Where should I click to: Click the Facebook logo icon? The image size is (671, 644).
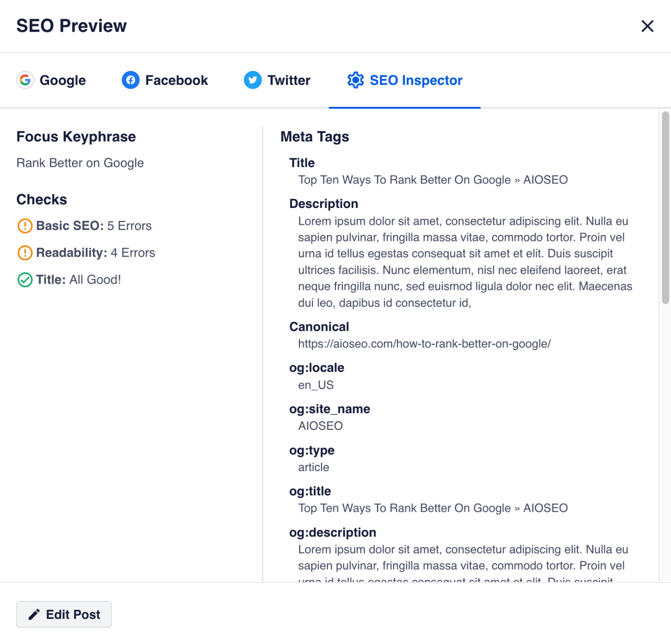click(x=130, y=80)
